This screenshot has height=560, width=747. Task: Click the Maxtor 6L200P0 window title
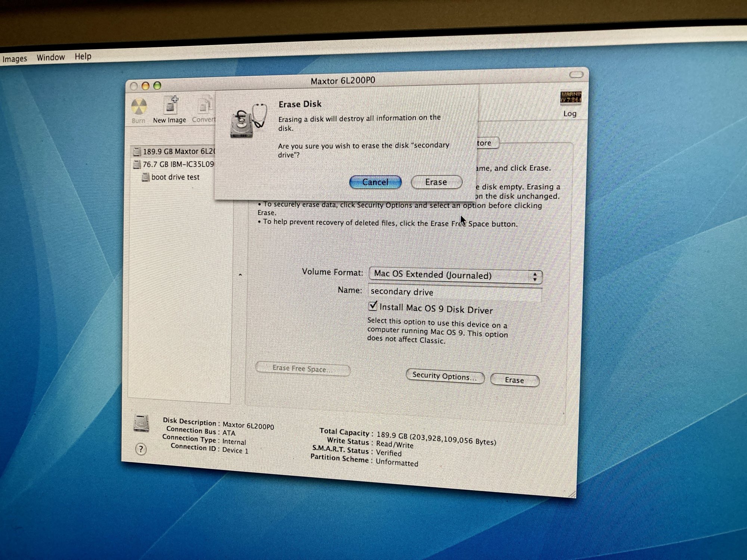point(343,81)
